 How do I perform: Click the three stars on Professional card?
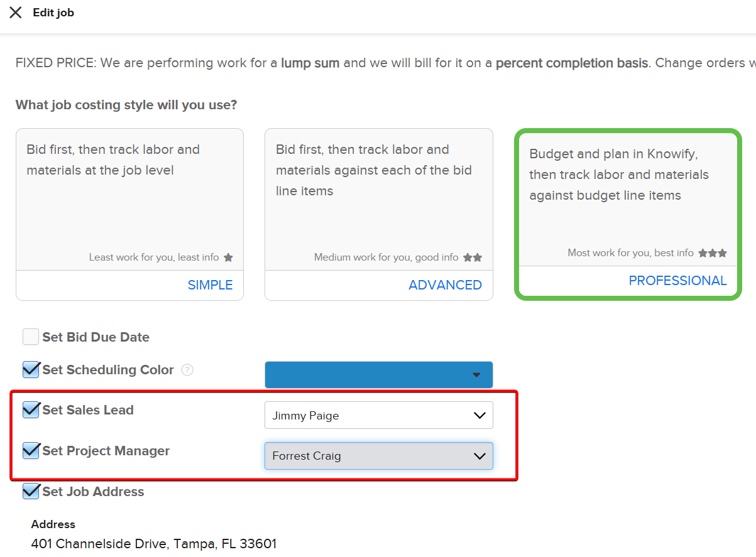click(713, 253)
